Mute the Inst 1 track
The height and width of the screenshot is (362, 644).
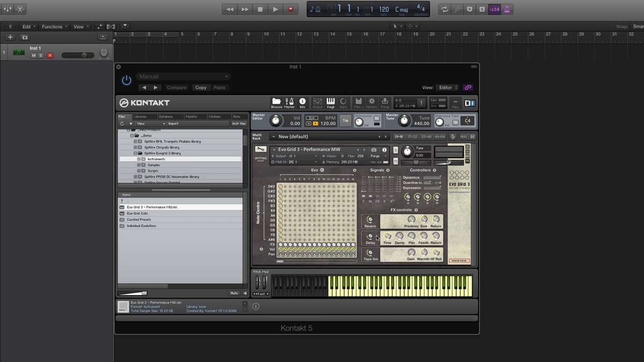(x=34, y=56)
